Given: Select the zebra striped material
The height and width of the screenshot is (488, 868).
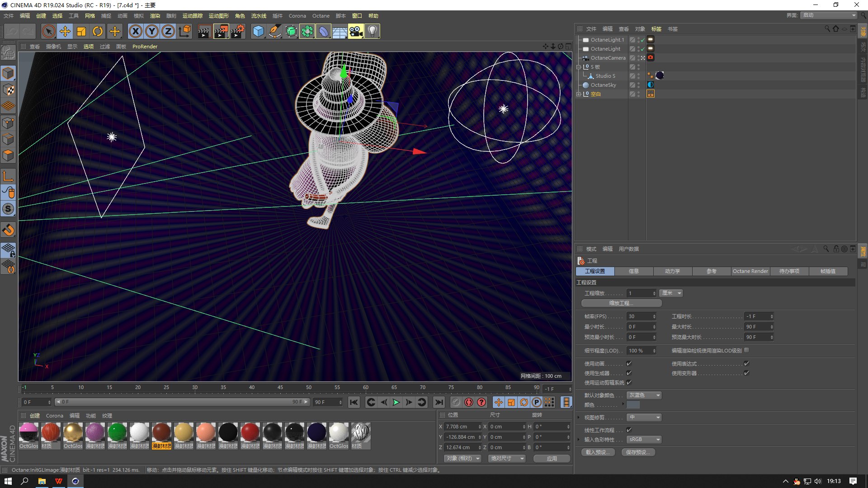Looking at the screenshot, I should click(361, 432).
